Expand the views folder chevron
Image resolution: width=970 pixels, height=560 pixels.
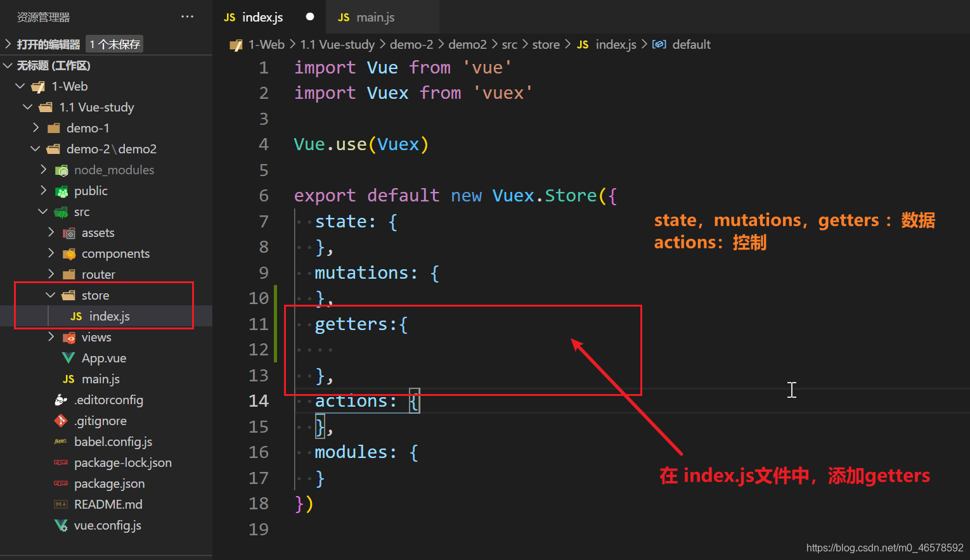(51, 337)
